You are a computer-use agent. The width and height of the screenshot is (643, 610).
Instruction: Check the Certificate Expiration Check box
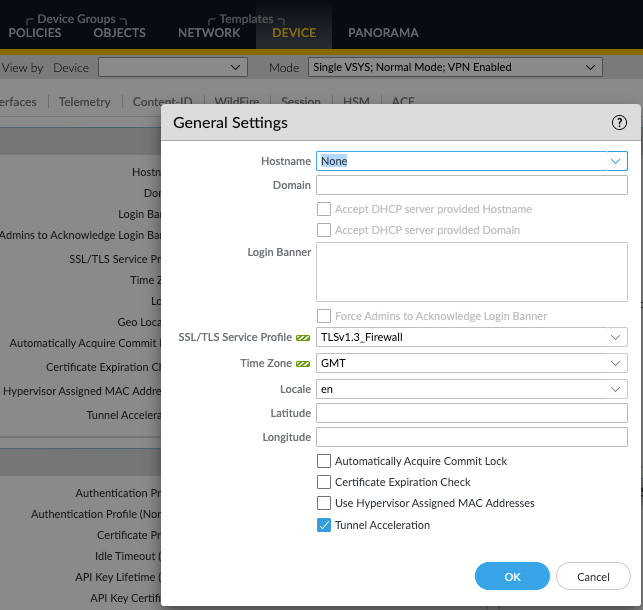pos(324,482)
